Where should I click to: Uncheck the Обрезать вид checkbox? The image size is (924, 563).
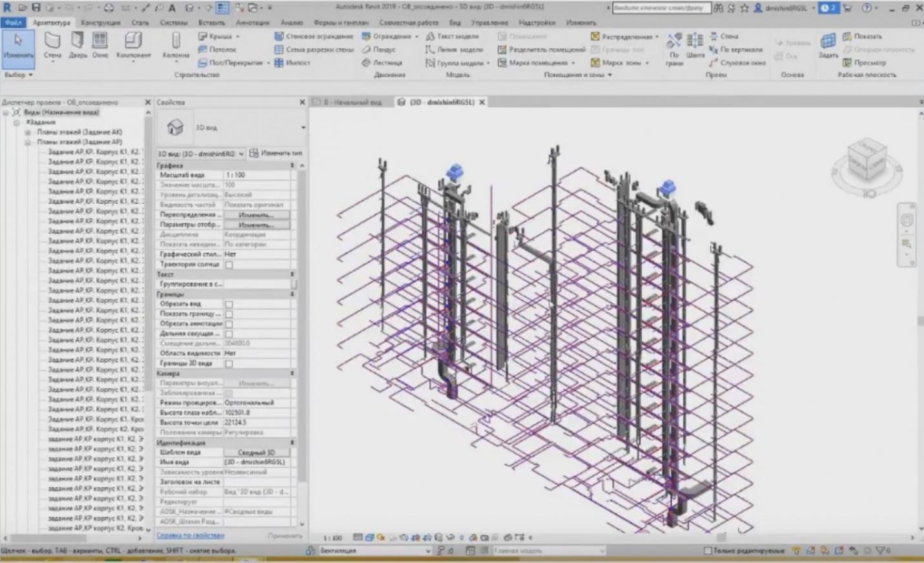[x=229, y=303]
